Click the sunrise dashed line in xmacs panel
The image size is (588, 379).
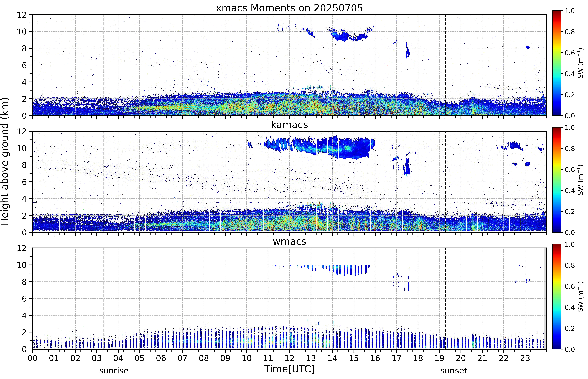(x=104, y=65)
